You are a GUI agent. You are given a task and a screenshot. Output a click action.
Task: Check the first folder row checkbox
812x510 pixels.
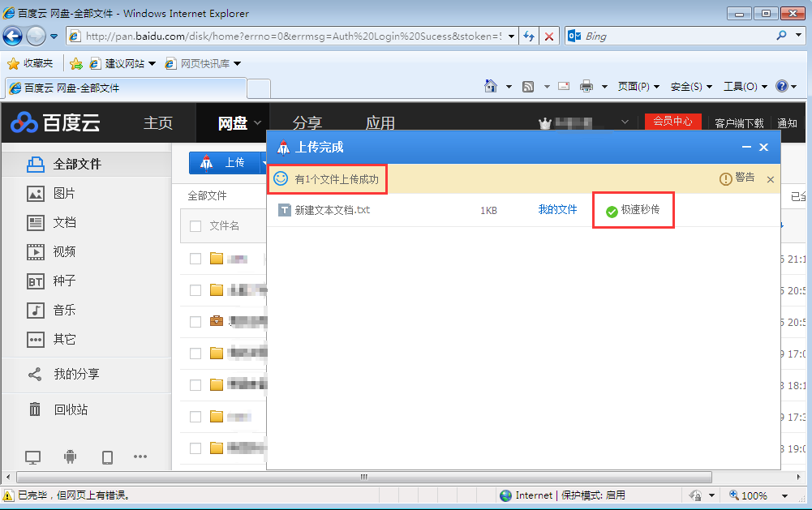click(x=195, y=259)
